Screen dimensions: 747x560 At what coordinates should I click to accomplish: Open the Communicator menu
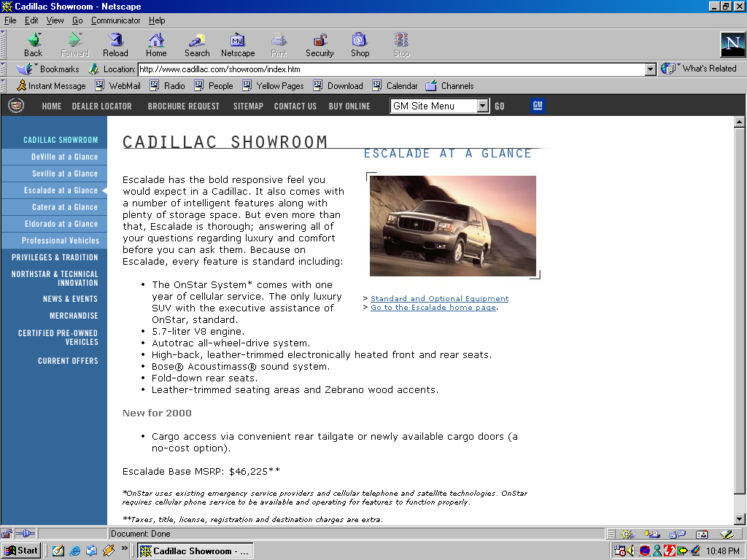tap(116, 20)
